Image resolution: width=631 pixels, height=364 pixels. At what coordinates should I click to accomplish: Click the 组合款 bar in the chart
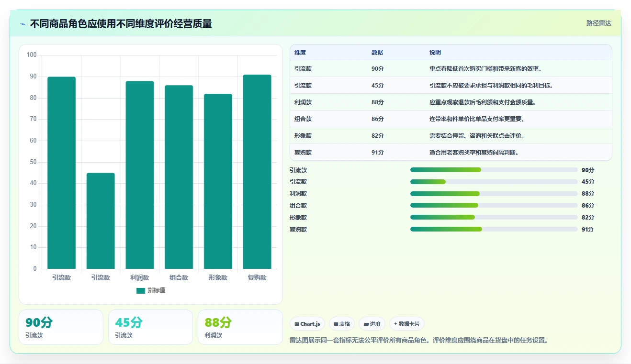coord(179,177)
